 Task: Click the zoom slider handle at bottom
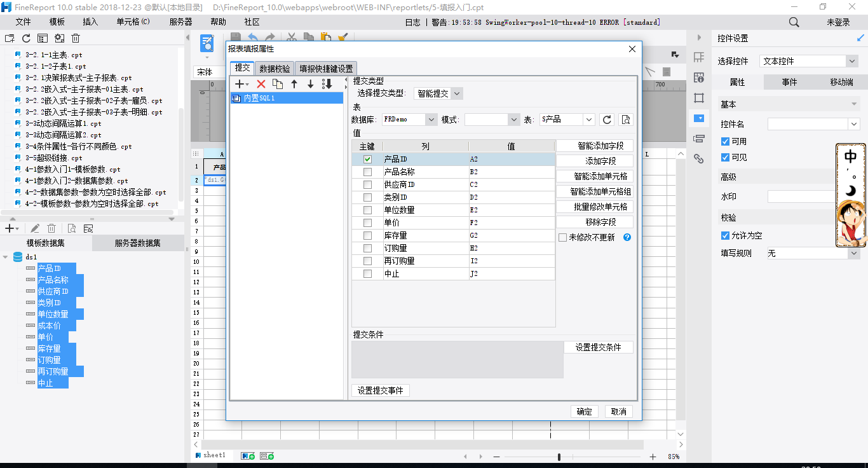559,457
